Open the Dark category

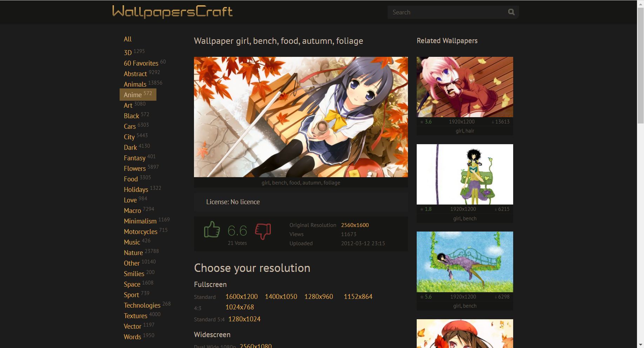pyautogui.click(x=130, y=147)
